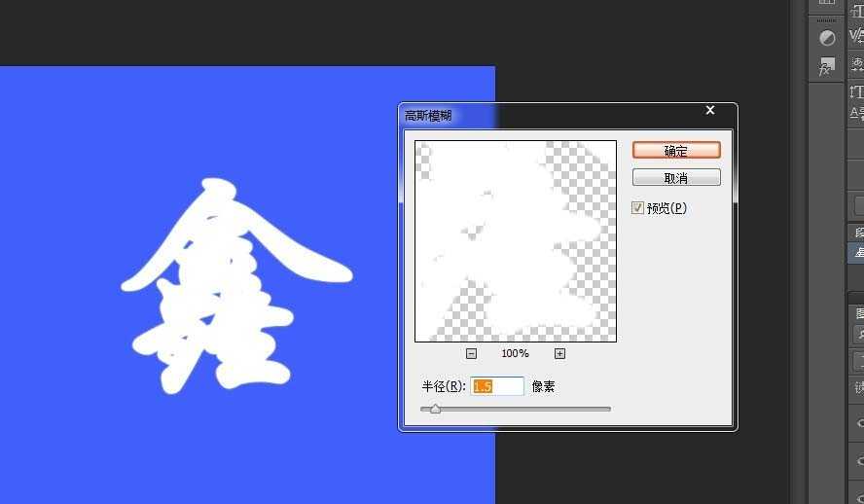Click the 取消 button in the dialog
This screenshot has width=864, height=504.
(676, 178)
